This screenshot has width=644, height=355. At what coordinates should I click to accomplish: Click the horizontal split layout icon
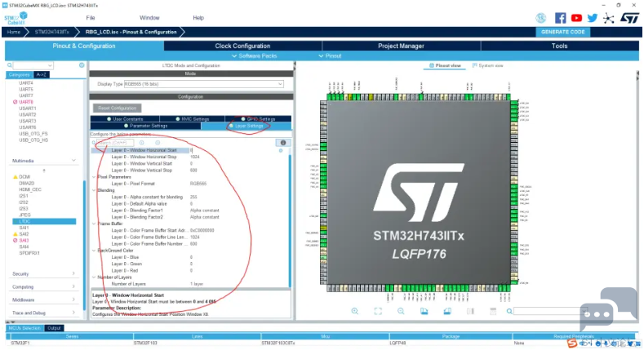point(493,312)
